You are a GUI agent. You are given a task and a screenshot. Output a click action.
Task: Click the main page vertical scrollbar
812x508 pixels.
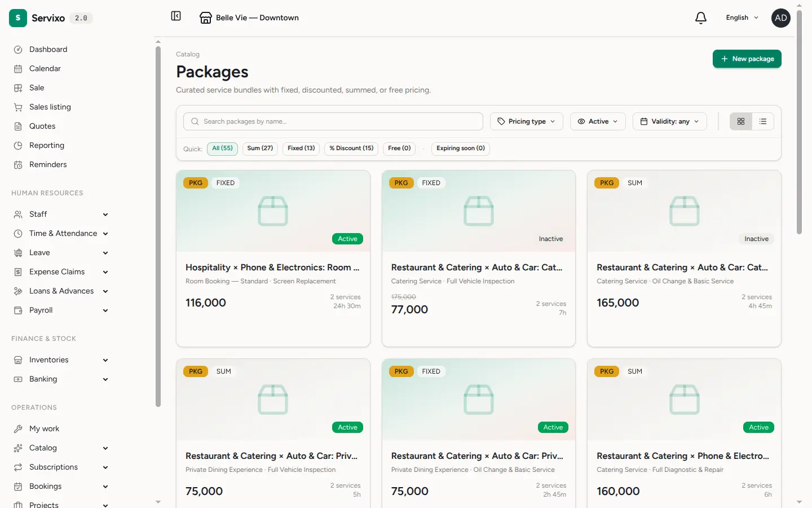799,121
